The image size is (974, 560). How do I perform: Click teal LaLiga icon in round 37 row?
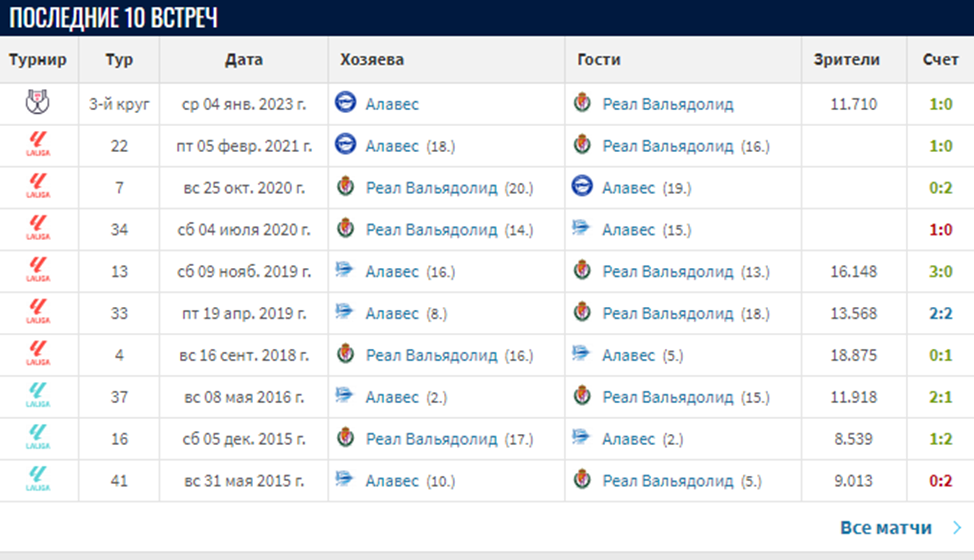coord(36,397)
